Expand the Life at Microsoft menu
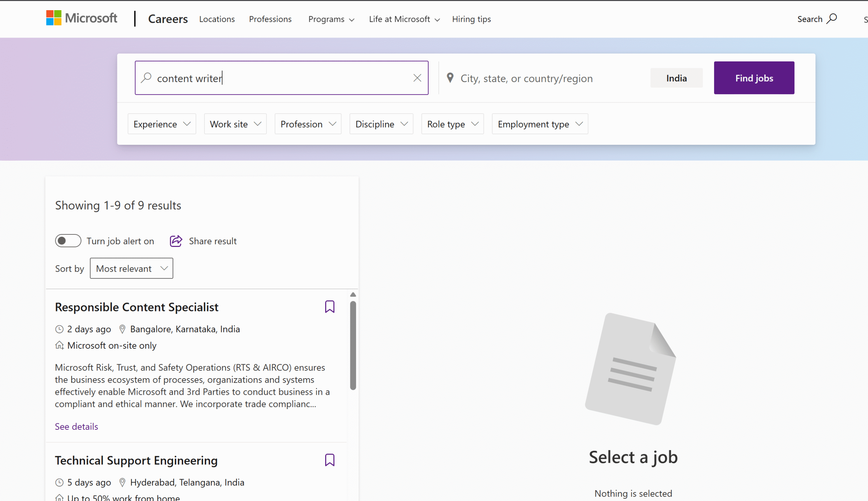The image size is (868, 501). [x=404, y=19]
